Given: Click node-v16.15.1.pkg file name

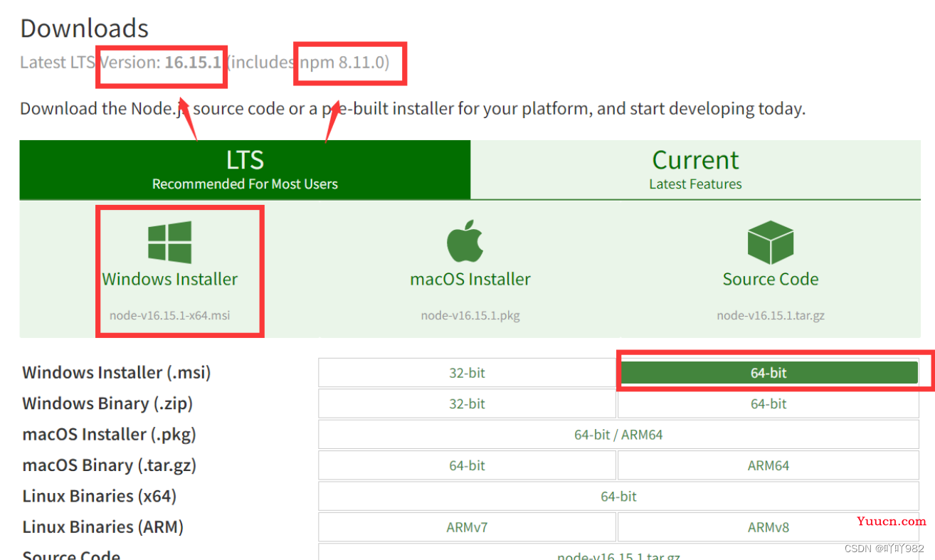Looking at the screenshot, I should [470, 315].
